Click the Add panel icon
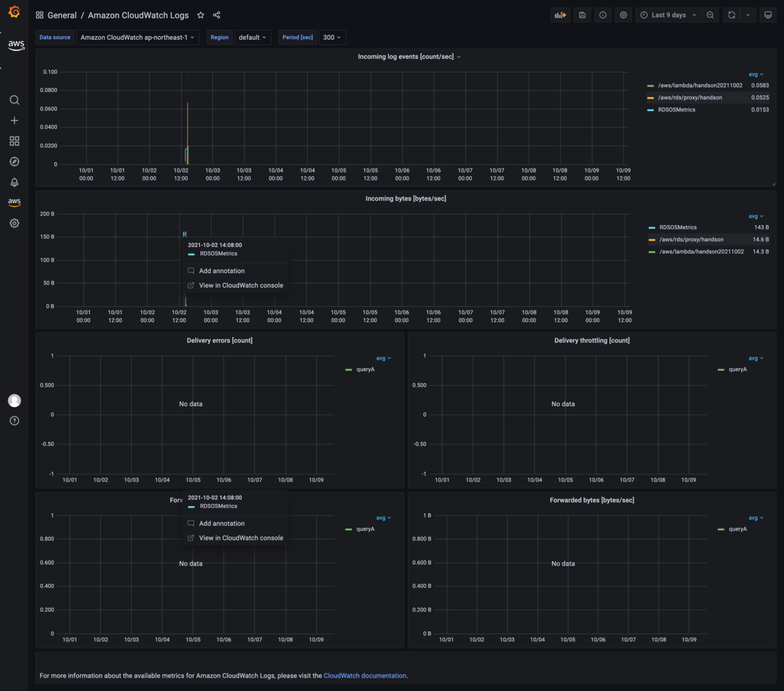This screenshot has width=784, height=691. (560, 15)
